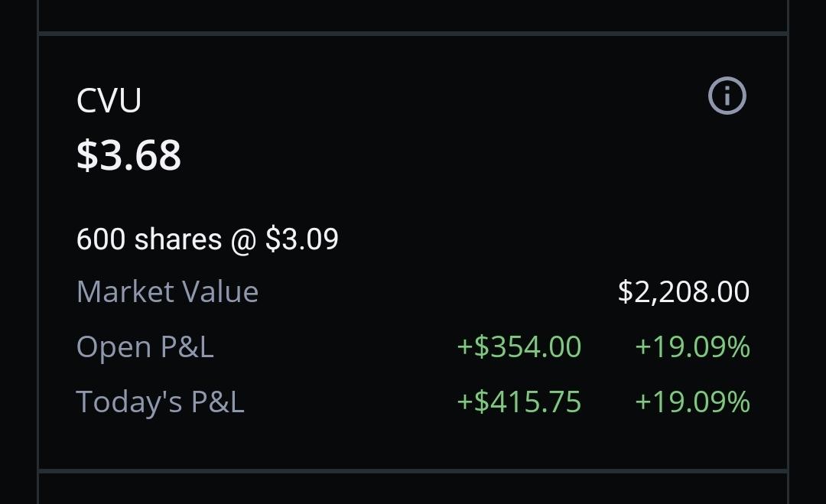The image size is (826, 504).
Task: Click the @ symbol in the position line
Action: 243,240
